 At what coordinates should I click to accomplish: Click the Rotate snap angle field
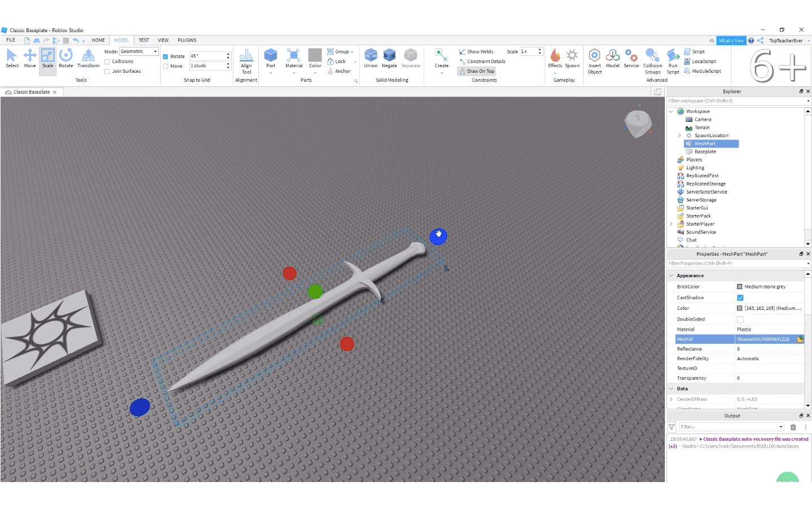(207, 56)
